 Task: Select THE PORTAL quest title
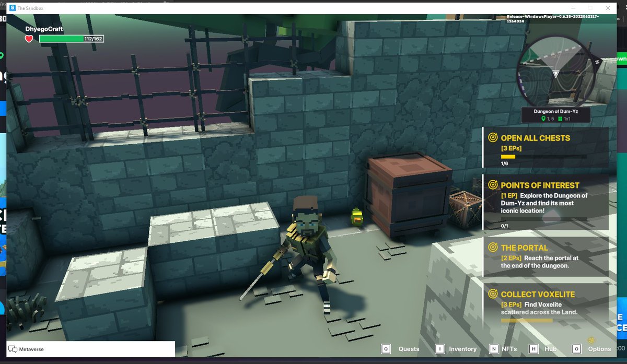525,248
